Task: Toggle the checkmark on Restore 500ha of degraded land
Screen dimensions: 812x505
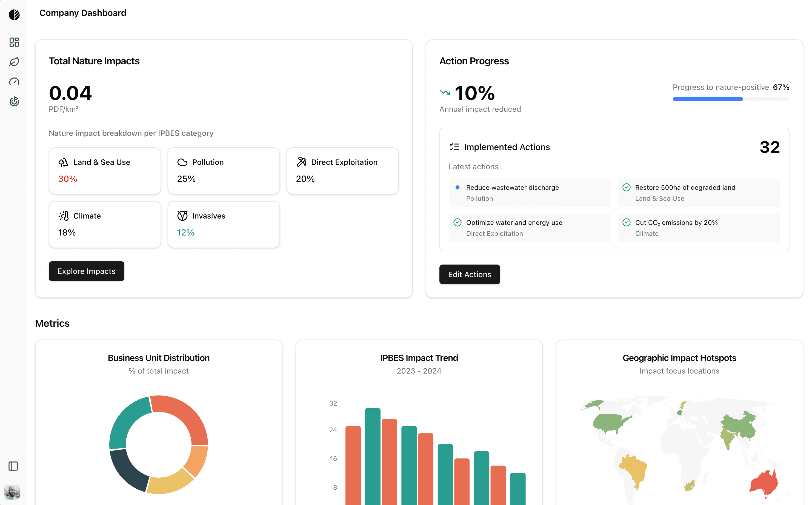Action: [626, 187]
